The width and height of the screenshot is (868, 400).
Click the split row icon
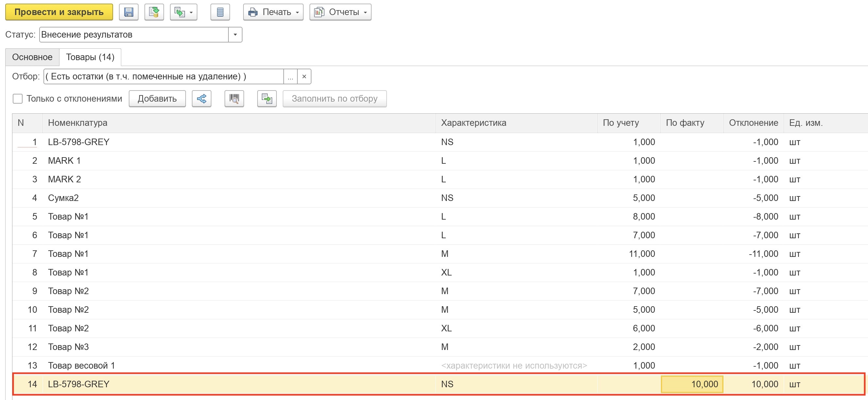pyautogui.click(x=202, y=99)
